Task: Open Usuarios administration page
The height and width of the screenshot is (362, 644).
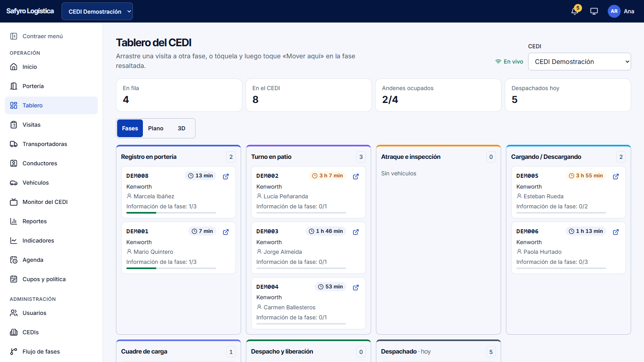Action: click(51, 313)
